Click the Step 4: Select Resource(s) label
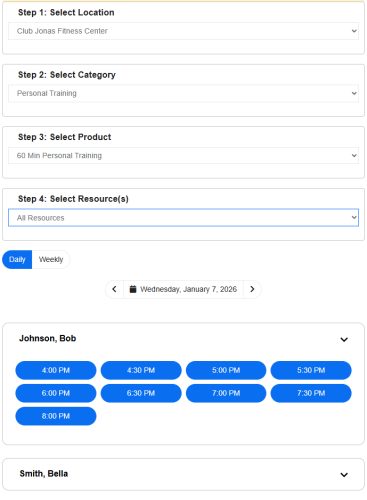Image resolution: width=367 pixels, height=500 pixels. point(73,199)
